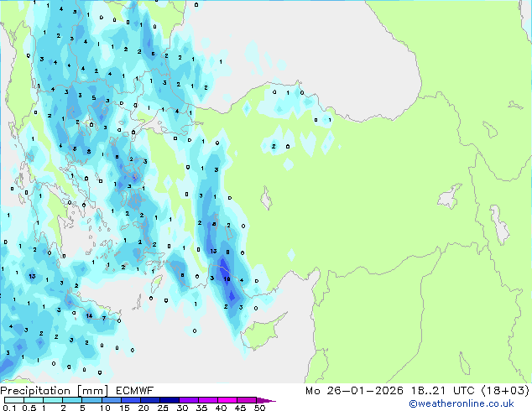The width and height of the screenshot is (532, 411).
Task: Click the '14' precipitation value over Crete
Action: click(x=89, y=315)
